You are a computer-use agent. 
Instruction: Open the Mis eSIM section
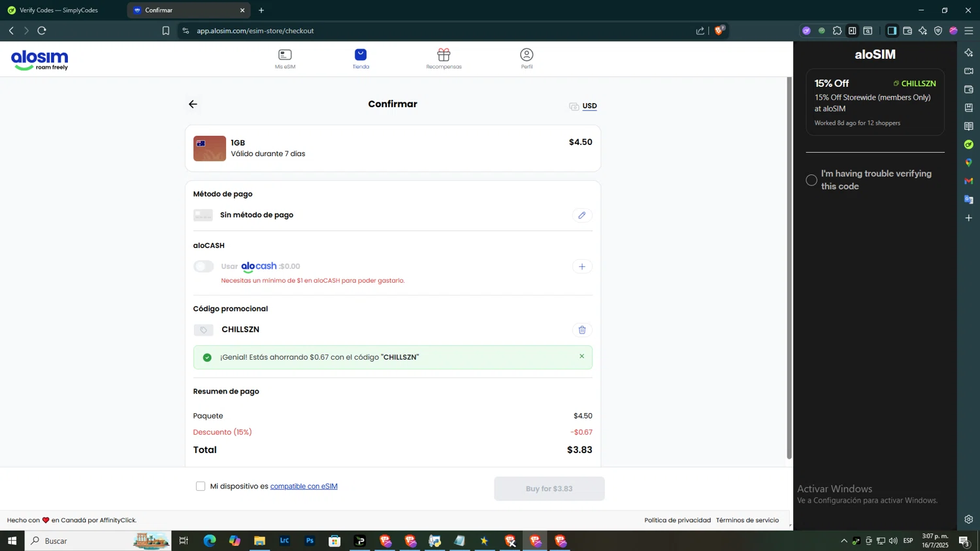pyautogui.click(x=285, y=59)
